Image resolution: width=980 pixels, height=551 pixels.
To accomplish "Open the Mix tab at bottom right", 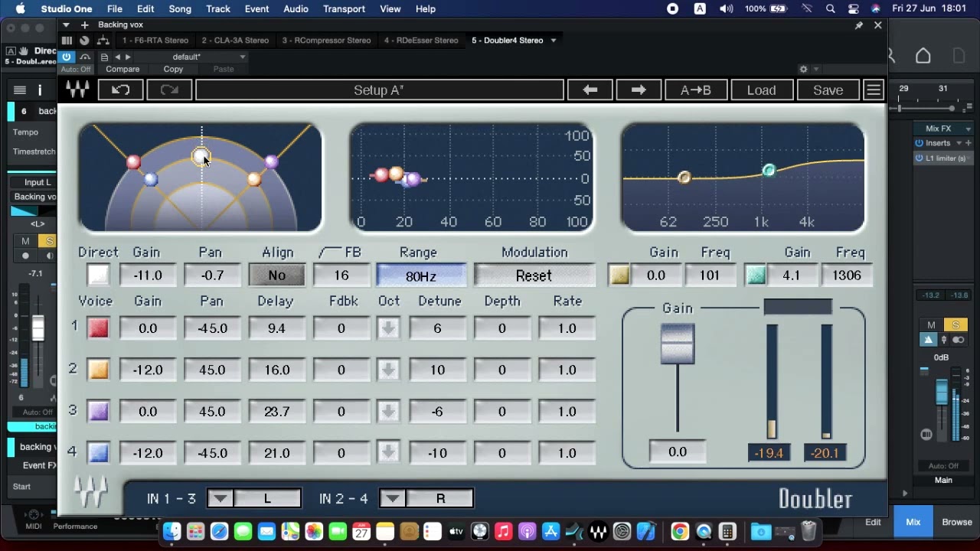I will (x=913, y=522).
